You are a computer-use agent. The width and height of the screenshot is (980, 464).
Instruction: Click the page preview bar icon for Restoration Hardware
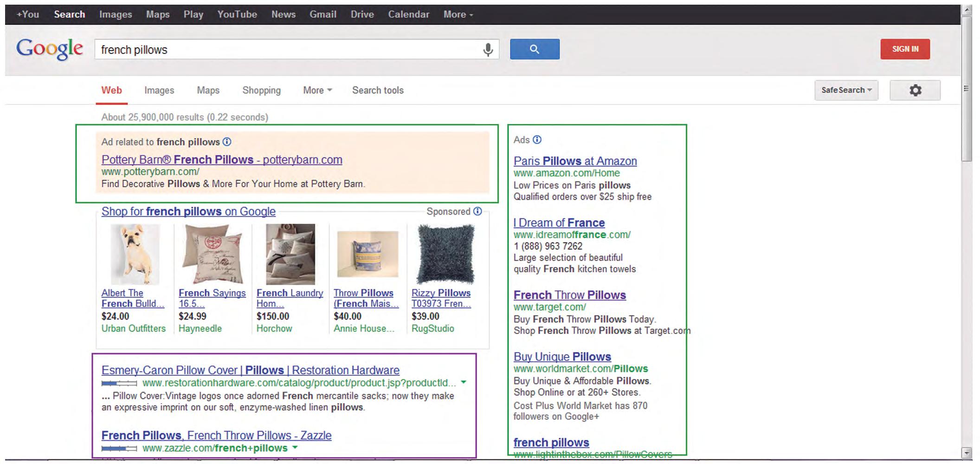click(x=119, y=383)
